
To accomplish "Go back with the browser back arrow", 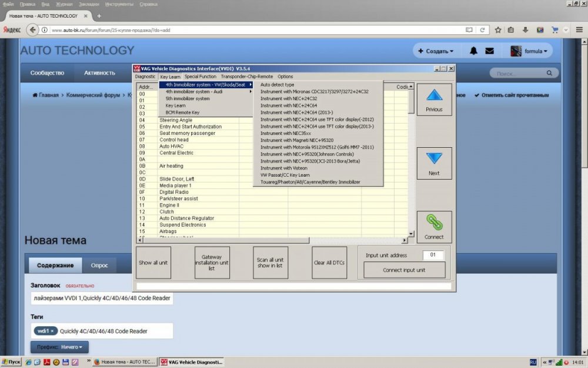I will point(32,29).
